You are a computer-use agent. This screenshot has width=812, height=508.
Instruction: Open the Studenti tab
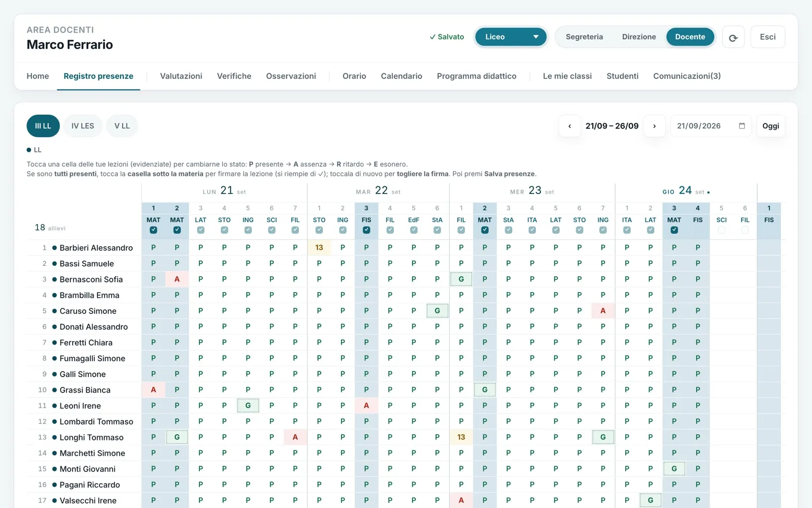point(622,76)
